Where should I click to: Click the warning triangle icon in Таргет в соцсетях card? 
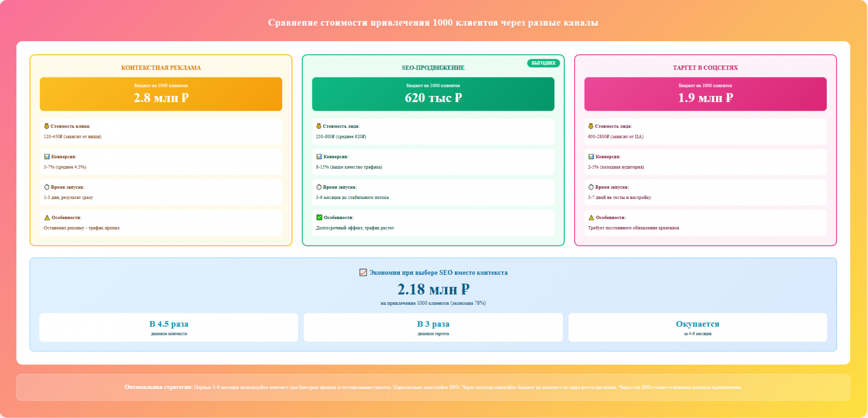pyautogui.click(x=591, y=217)
